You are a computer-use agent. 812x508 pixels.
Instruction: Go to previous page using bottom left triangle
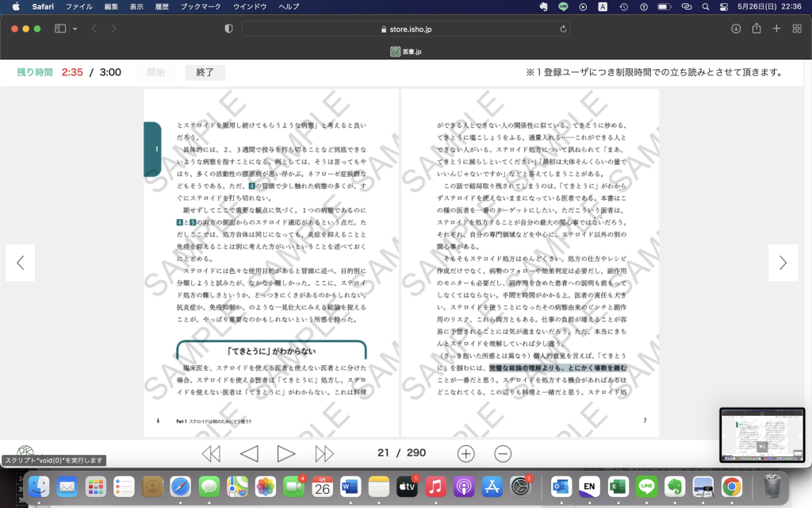click(x=249, y=453)
